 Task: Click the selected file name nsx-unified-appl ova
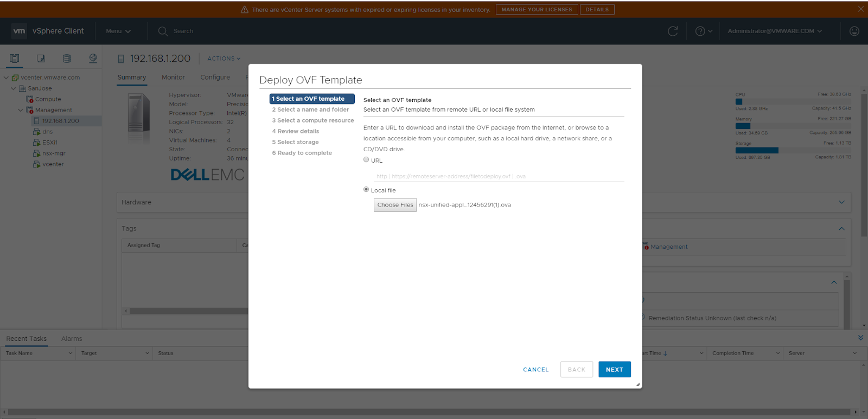(x=464, y=205)
